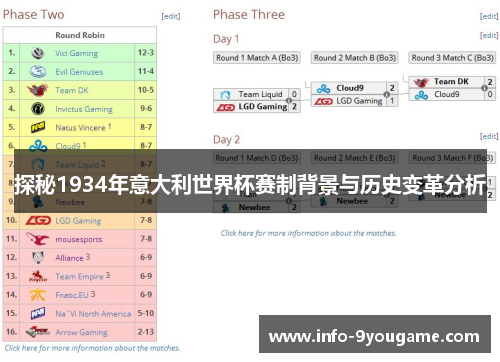The width and height of the screenshot is (500, 362).
Task: Open the Team Empire team page
Action: [x=79, y=277]
